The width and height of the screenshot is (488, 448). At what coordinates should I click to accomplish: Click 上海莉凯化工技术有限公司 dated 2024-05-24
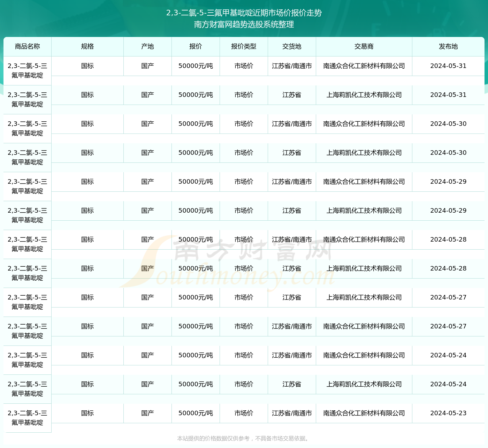click(364, 384)
